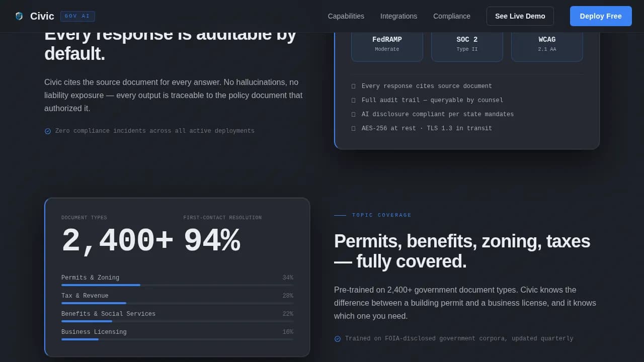Click the bullet icon before AI disclosure compliant
The height and width of the screenshot is (362, 644).
(354, 115)
